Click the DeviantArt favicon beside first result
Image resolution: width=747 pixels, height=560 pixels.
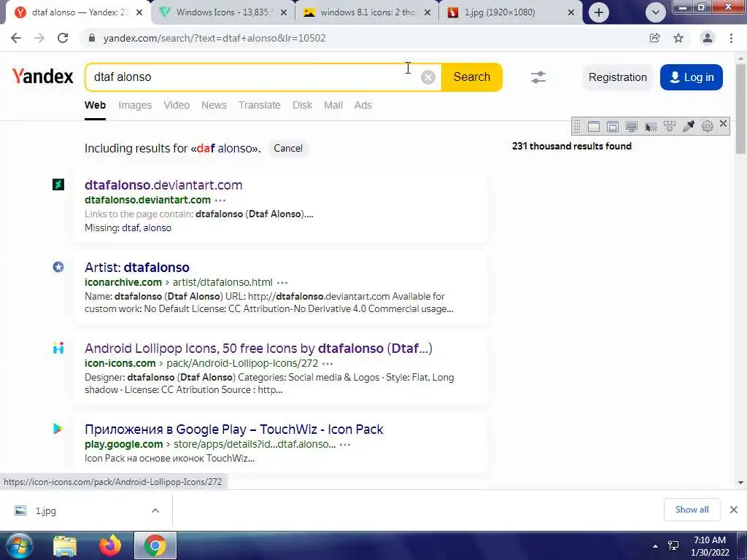coord(58,184)
